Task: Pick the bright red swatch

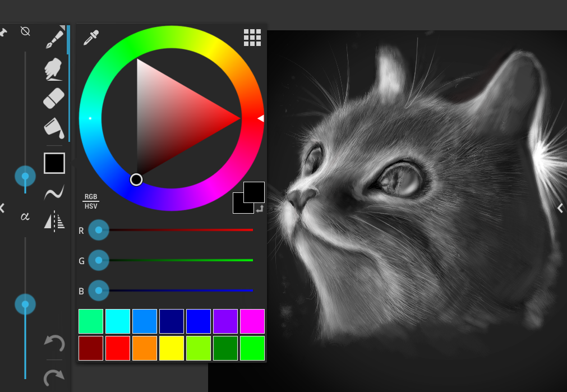Action: 118,348
